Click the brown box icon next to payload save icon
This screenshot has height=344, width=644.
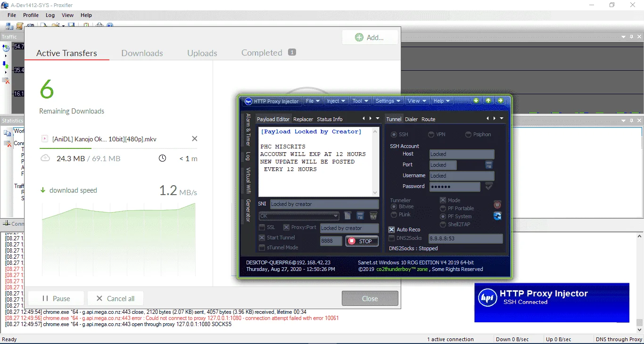coord(373,216)
